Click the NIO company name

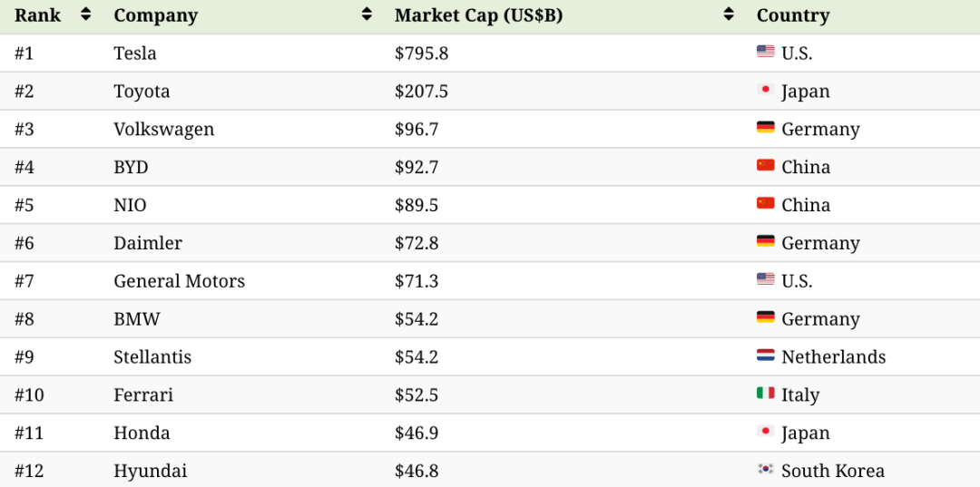click(x=130, y=205)
